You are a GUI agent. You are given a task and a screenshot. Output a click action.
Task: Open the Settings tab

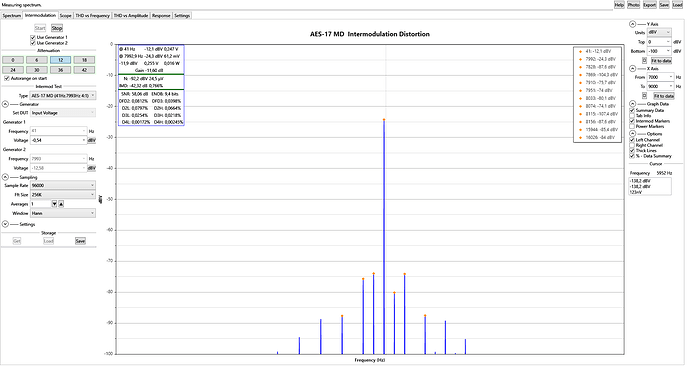click(x=182, y=15)
